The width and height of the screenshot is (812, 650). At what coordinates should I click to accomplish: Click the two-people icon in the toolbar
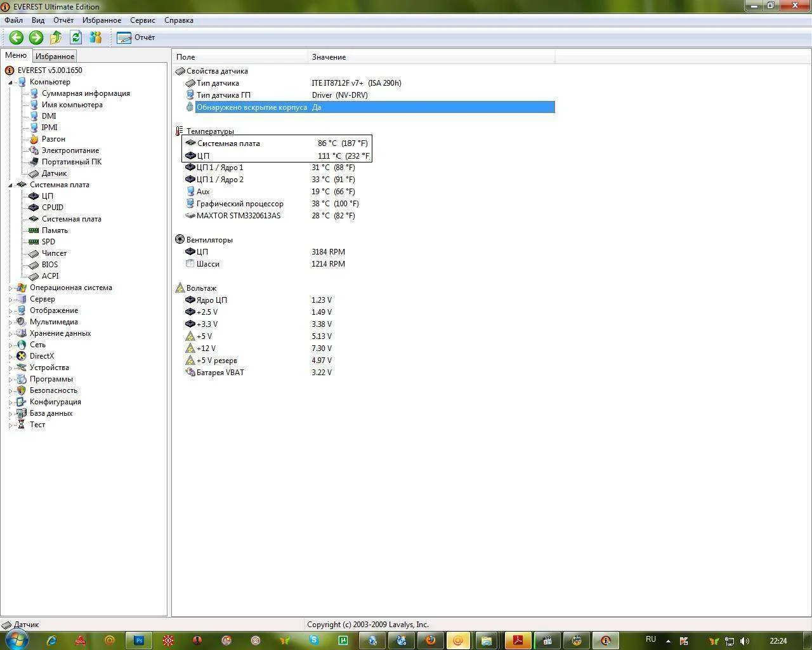click(x=96, y=37)
